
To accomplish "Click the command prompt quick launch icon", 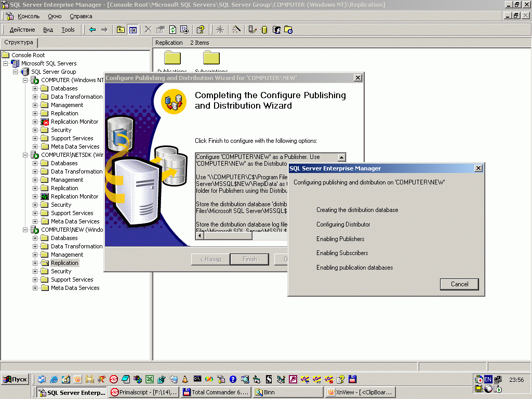I will [x=197, y=379].
